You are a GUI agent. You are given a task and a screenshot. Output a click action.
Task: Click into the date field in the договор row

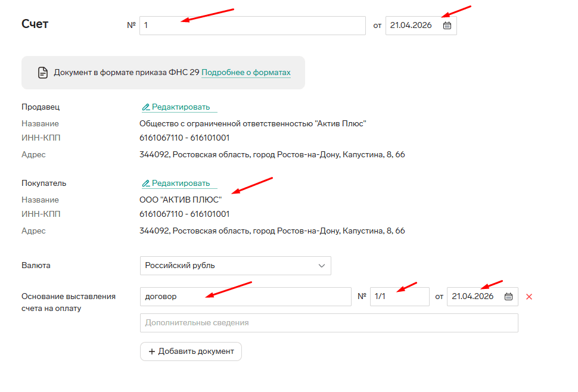click(474, 297)
